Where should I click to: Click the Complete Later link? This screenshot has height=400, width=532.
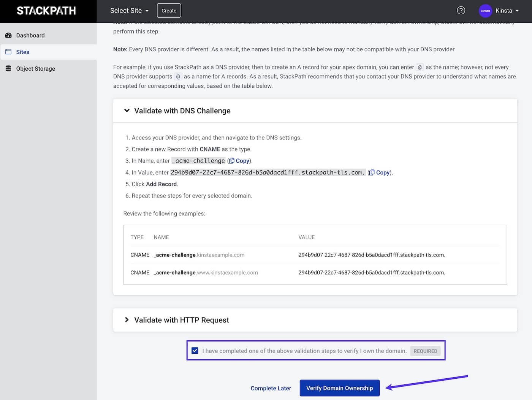[x=271, y=388]
